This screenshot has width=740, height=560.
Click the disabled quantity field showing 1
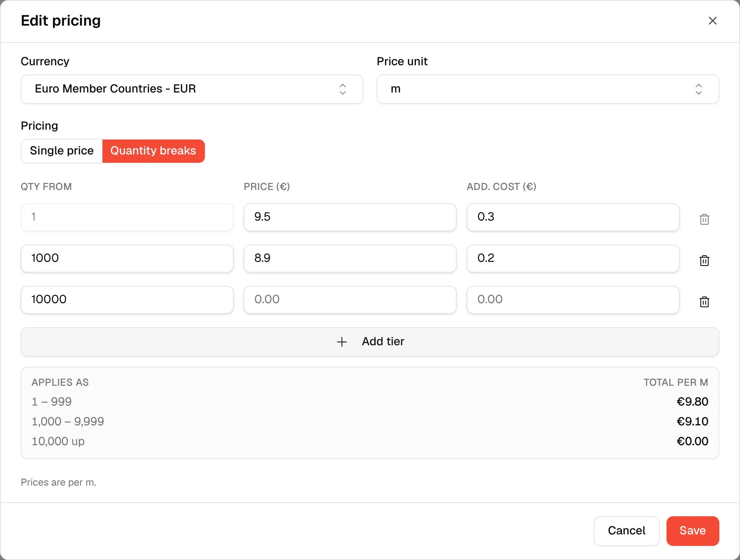point(127,217)
